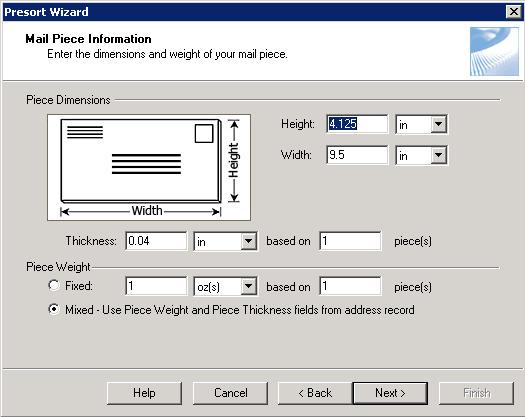The width and height of the screenshot is (525, 417).
Task: Click the envelope dimensions diagram
Action: (x=149, y=167)
